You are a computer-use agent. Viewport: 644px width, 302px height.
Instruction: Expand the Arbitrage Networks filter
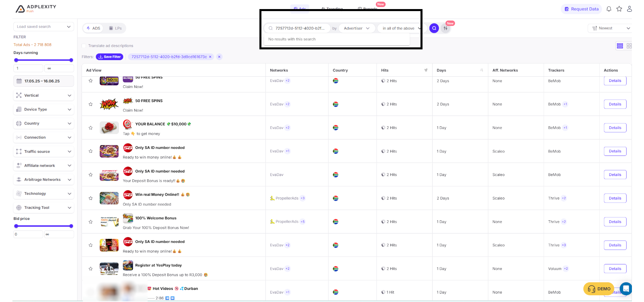[x=44, y=180]
